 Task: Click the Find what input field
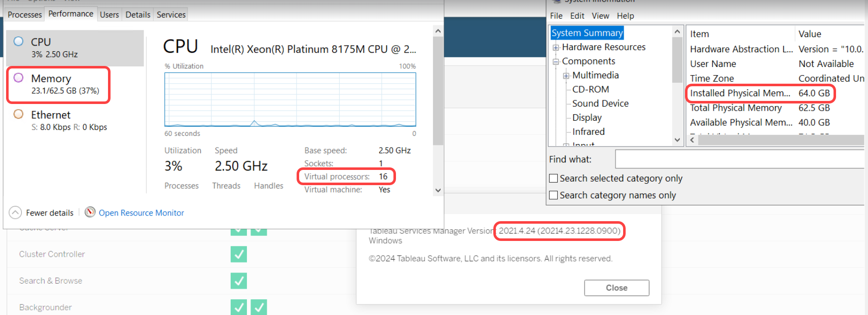point(740,159)
